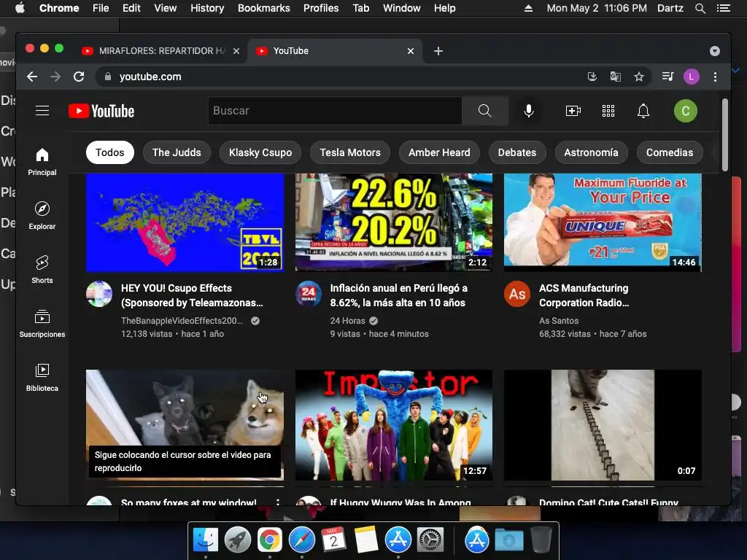Open the YouTube apps grid icon
747x560 pixels.
coord(608,111)
